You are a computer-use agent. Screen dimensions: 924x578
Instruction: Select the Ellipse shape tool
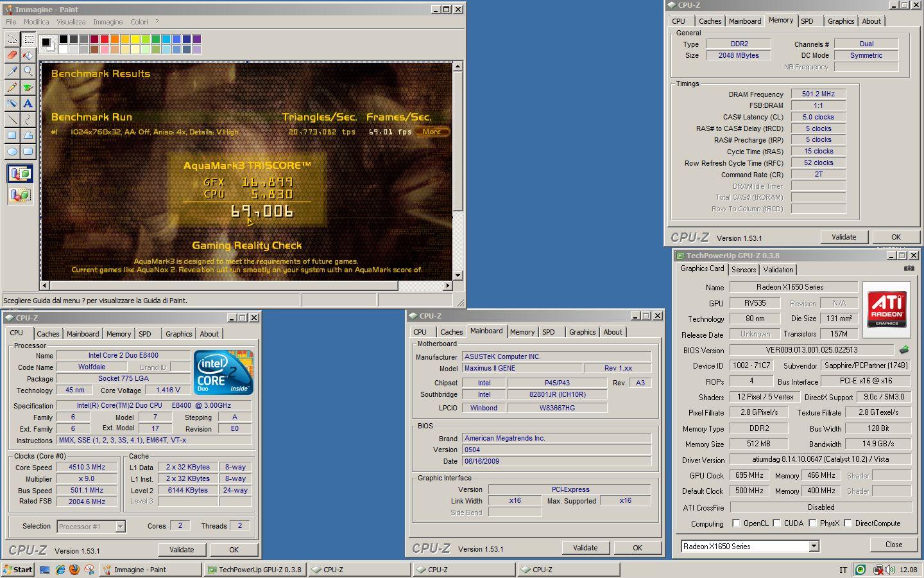[x=12, y=152]
